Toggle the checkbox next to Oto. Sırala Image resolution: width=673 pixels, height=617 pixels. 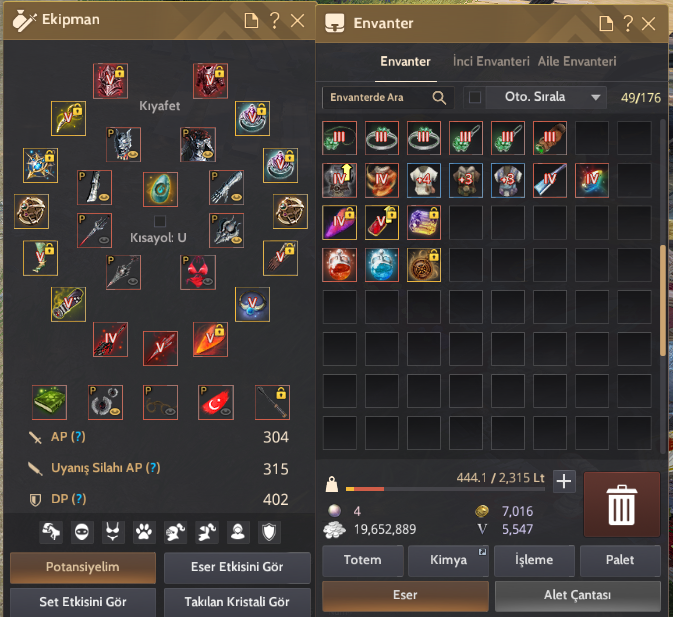tap(475, 97)
